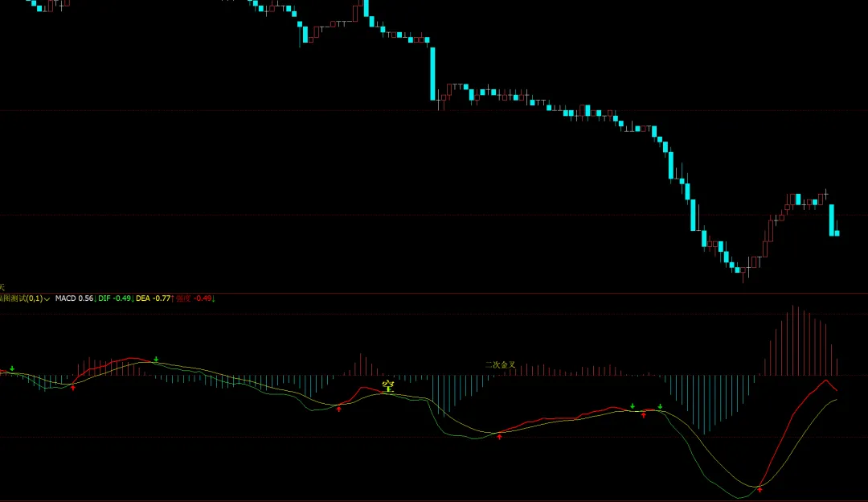Click the yellow 空 signal marker
This screenshot has height=502, width=868.
pyautogui.click(x=388, y=385)
